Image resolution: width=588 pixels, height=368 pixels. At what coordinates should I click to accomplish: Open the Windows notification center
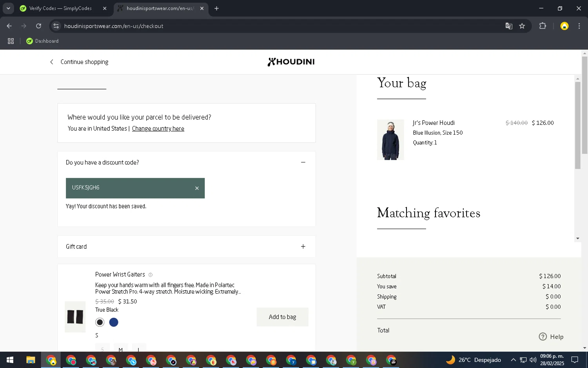pyautogui.click(x=575, y=360)
